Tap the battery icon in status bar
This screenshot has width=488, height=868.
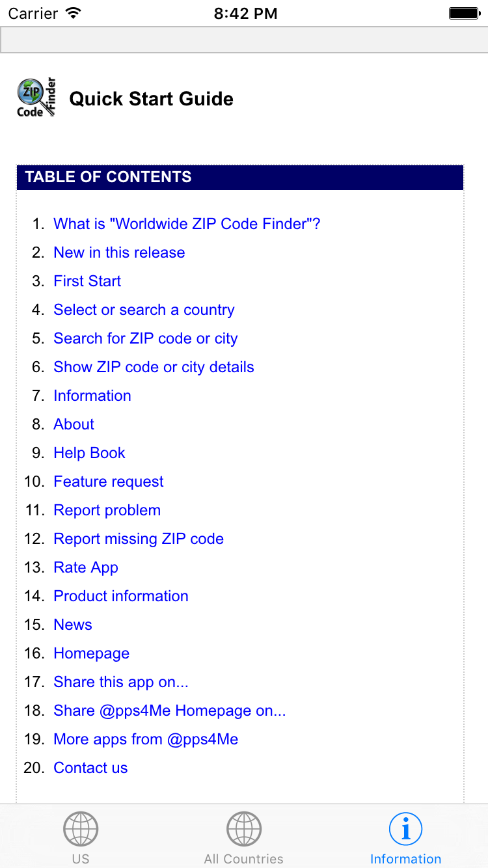coord(465,13)
